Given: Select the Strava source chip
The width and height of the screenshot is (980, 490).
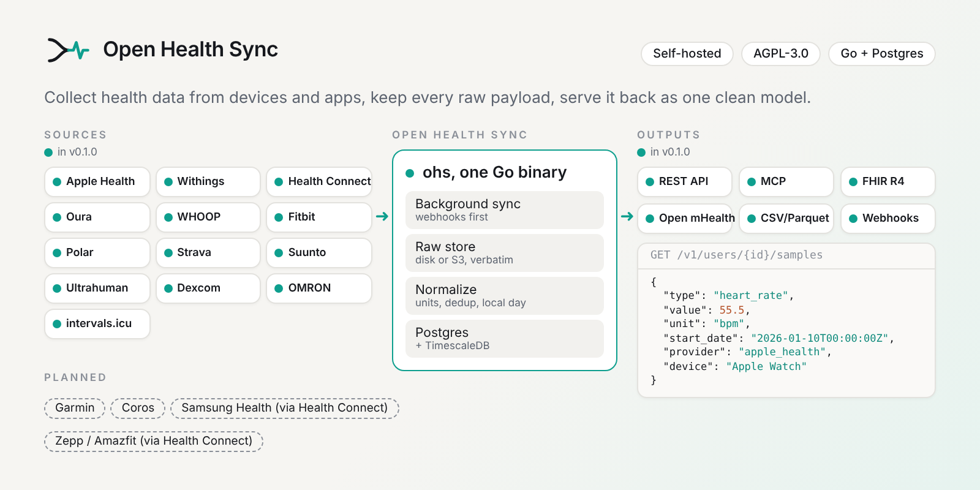Looking at the screenshot, I should (x=208, y=253).
